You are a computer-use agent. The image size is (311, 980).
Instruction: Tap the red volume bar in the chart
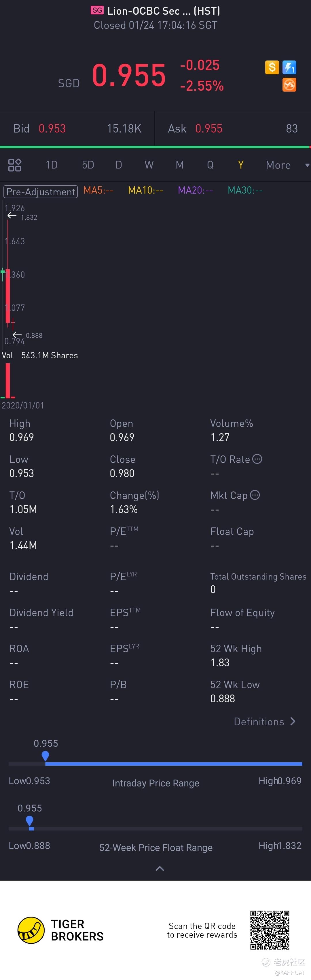pyautogui.click(x=7, y=381)
